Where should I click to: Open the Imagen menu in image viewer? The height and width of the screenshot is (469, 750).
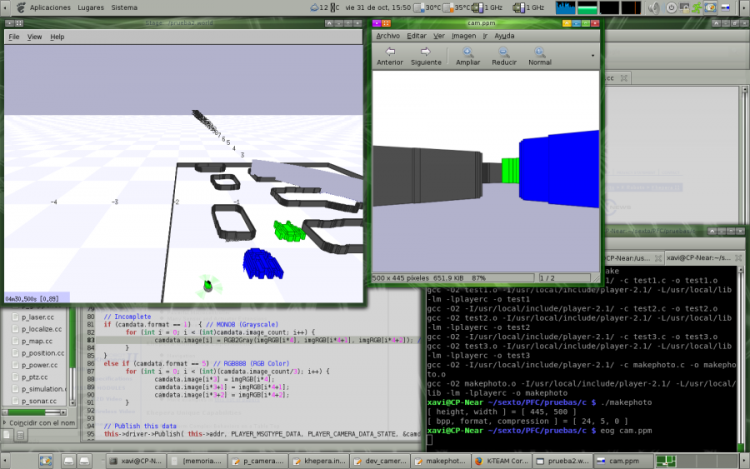click(x=463, y=35)
